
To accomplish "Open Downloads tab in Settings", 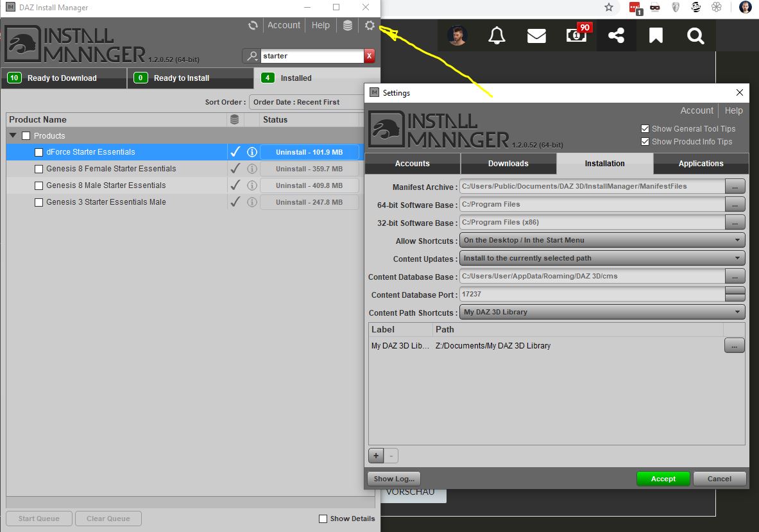I will pos(508,164).
